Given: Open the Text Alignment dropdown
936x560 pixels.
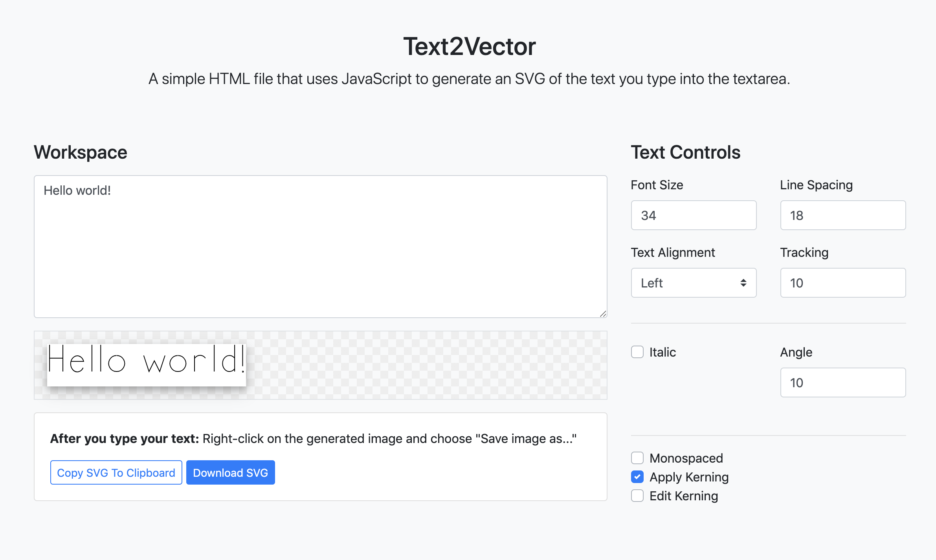Looking at the screenshot, I should coord(694,283).
